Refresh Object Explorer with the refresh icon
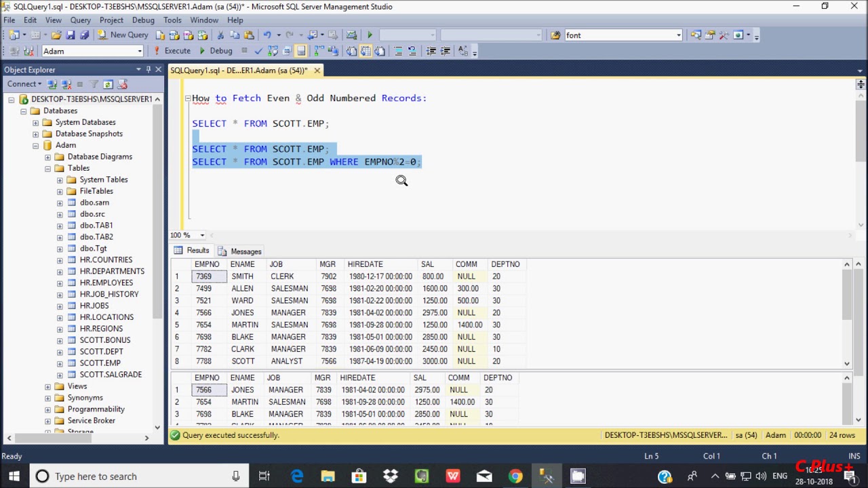Viewport: 868px width, 488px height. pyautogui.click(x=108, y=84)
